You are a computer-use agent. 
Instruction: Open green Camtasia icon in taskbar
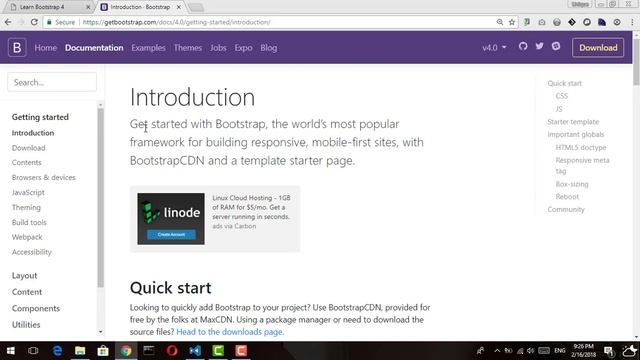click(218, 351)
